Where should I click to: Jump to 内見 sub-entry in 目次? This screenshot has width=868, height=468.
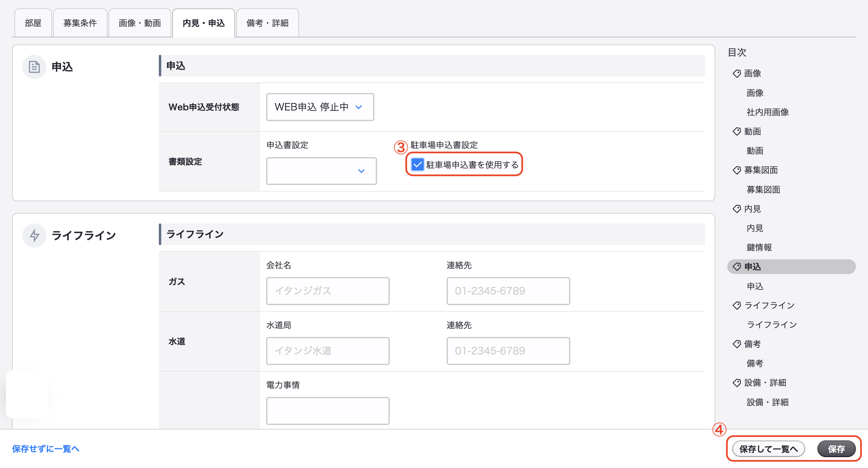pos(755,228)
